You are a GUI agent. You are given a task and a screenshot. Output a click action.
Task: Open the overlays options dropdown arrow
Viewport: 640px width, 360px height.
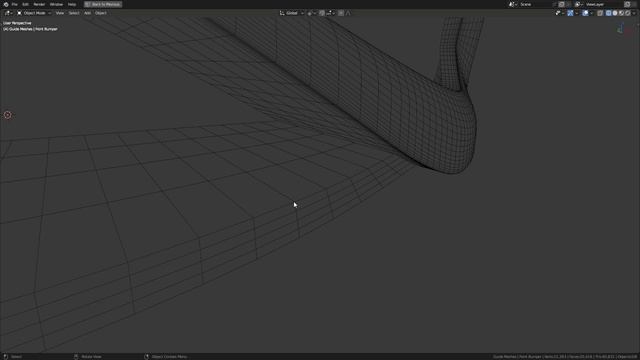point(591,13)
